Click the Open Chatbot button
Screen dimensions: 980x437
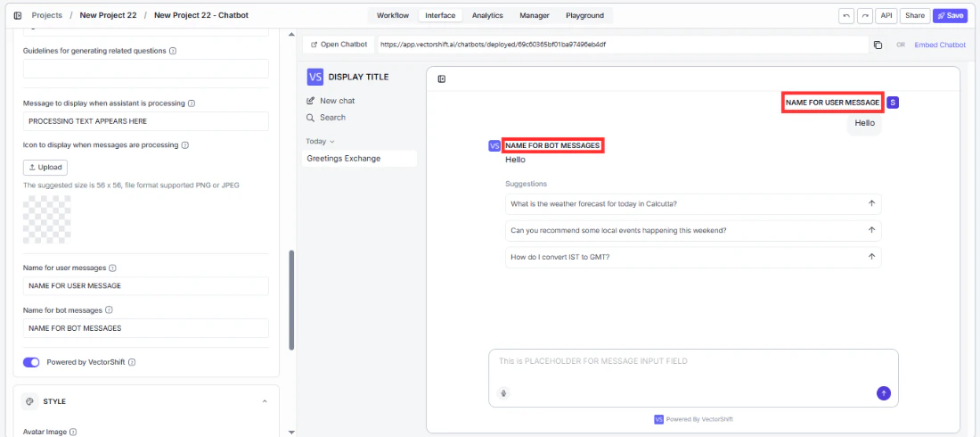339,45
